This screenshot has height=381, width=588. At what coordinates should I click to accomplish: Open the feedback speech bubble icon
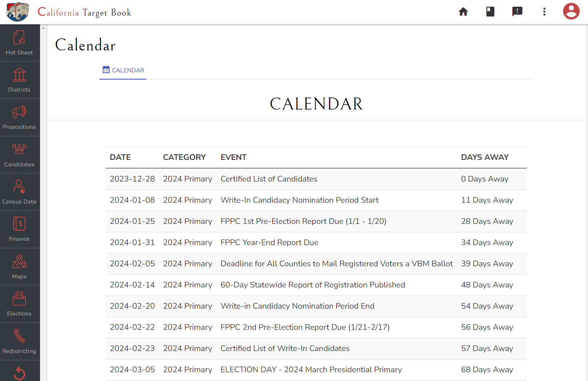tap(517, 12)
